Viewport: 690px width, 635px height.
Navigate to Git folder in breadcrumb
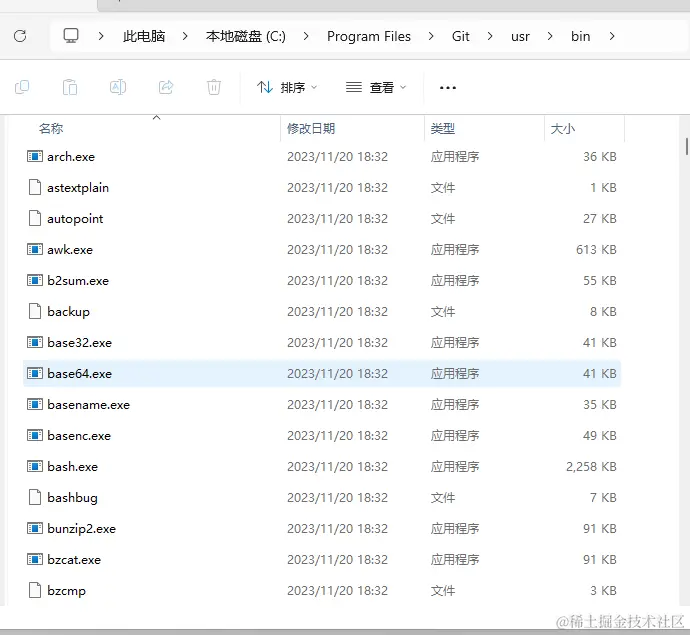pos(460,36)
